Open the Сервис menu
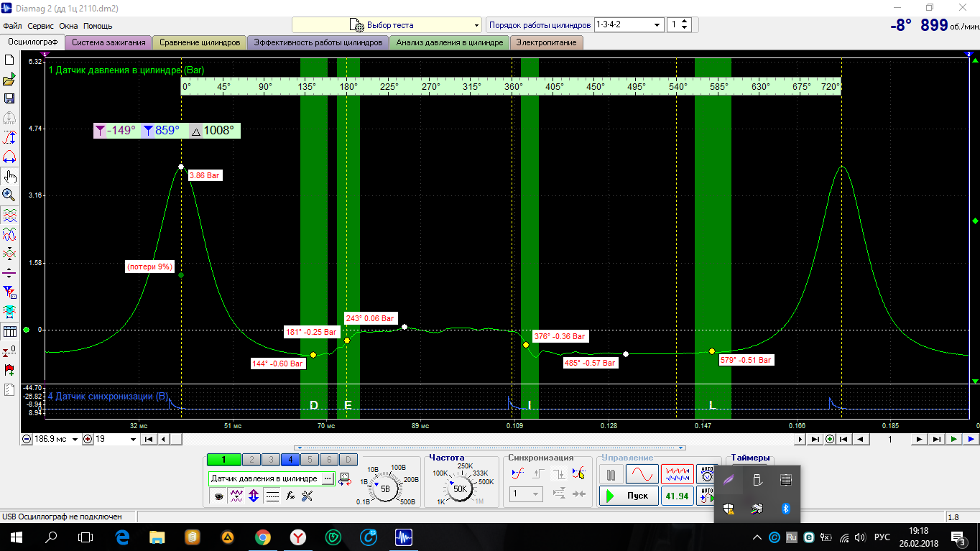Image resolution: width=980 pixels, height=551 pixels. (41, 26)
